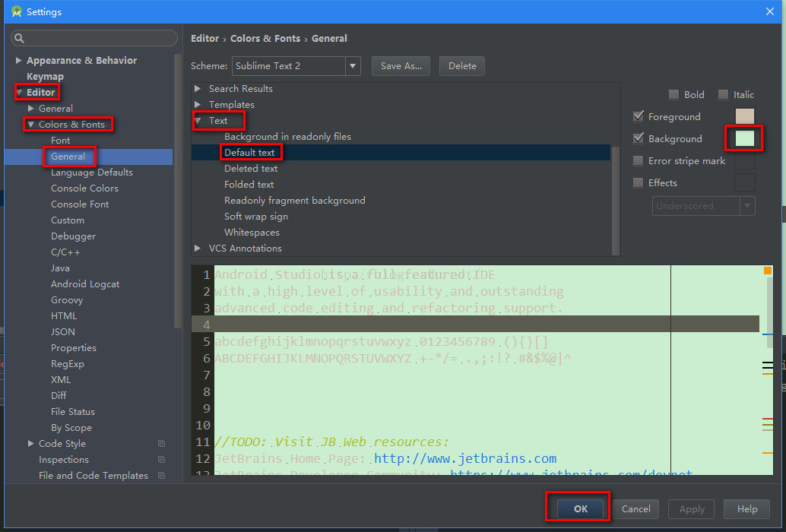Image resolution: width=786 pixels, height=532 pixels.
Task: Open Inspections settings page
Action: (x=64, y=459)
